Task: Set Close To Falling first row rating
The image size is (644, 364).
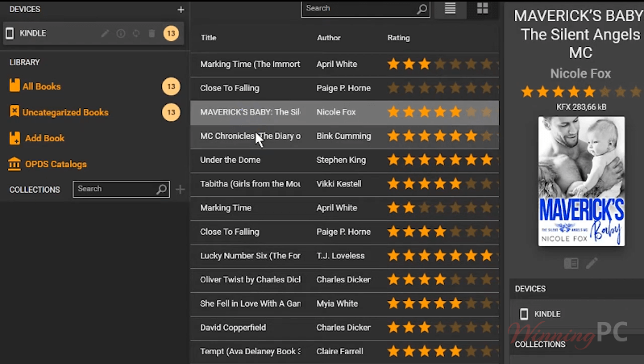Action: point(442,88)
